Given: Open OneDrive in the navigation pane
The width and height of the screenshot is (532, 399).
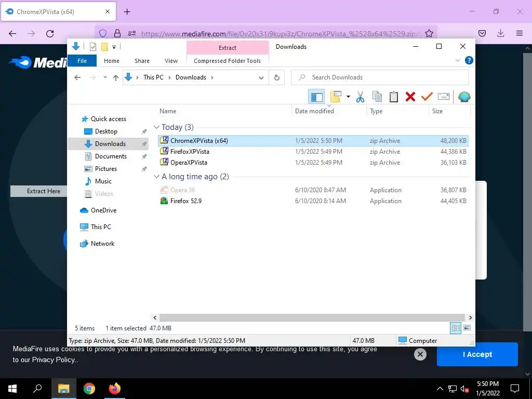Looking at the screenshot, I should pyautogui.click(x=103, y=210).
